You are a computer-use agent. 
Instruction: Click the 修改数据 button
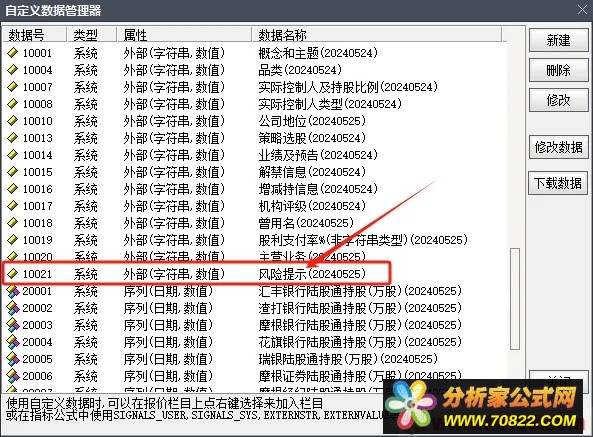click(x=558, y=147)
